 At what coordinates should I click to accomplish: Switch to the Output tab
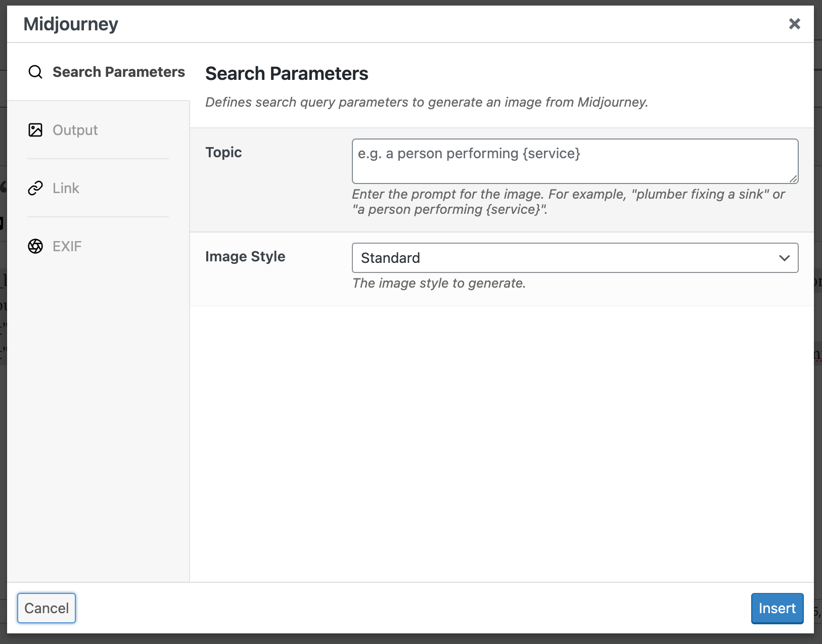pyautogui.click(x=98, y=130)
